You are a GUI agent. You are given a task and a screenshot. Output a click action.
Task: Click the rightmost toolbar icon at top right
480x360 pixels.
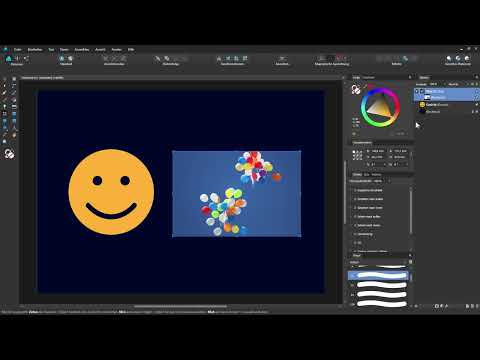click(467, 58)
